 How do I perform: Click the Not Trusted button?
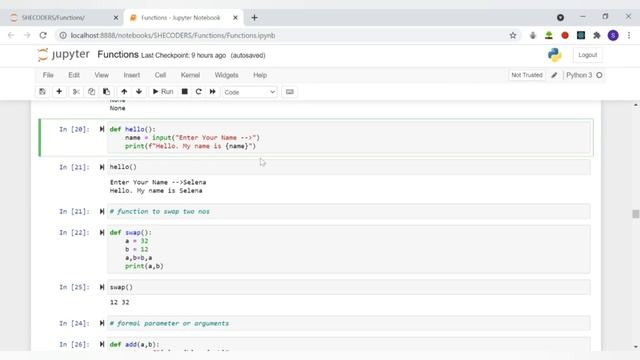527,75
